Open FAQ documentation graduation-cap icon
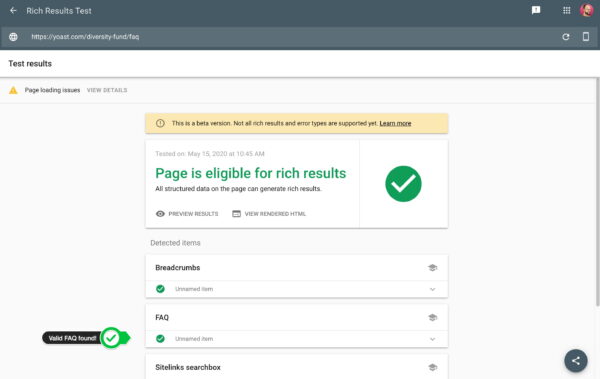 pyautogui.click(x=432, y=317)
